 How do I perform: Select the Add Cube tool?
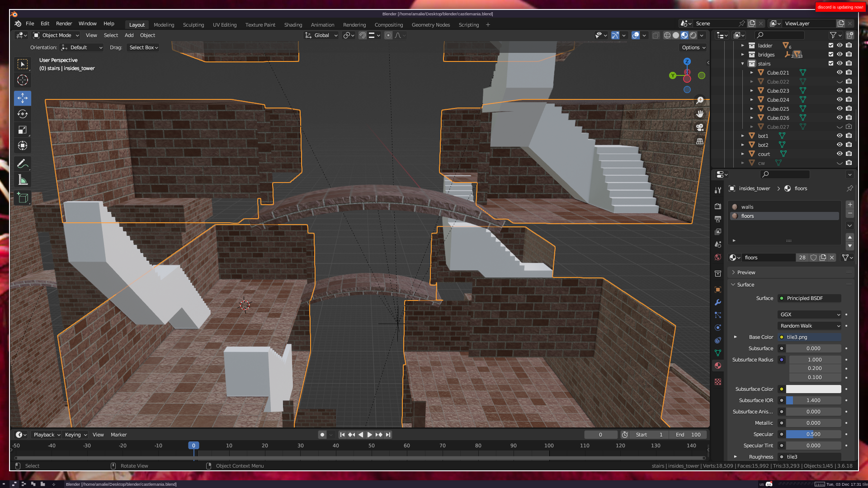click(x=23, y=197)
